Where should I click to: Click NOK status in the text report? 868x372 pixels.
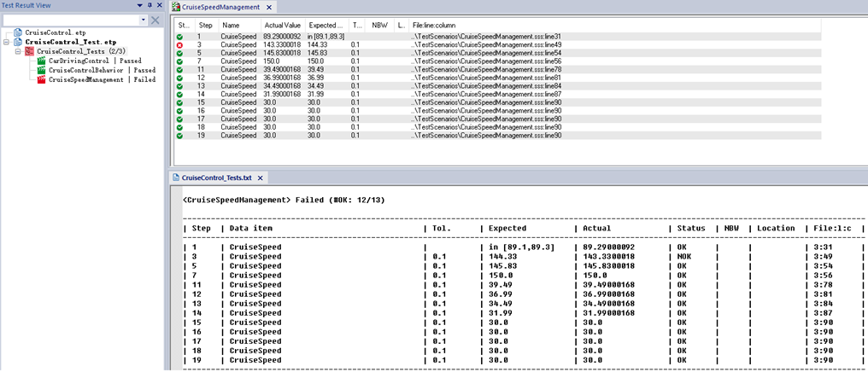tap(684, 257)
